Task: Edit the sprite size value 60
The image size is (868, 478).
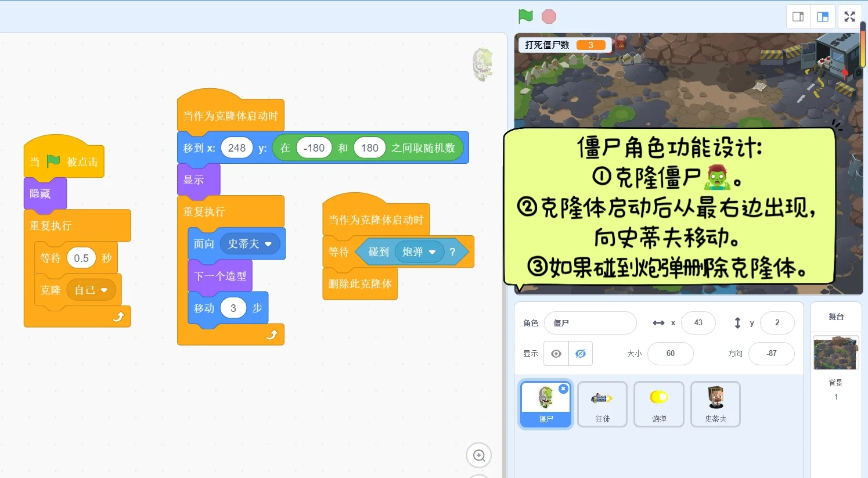Action: (670, 353)
